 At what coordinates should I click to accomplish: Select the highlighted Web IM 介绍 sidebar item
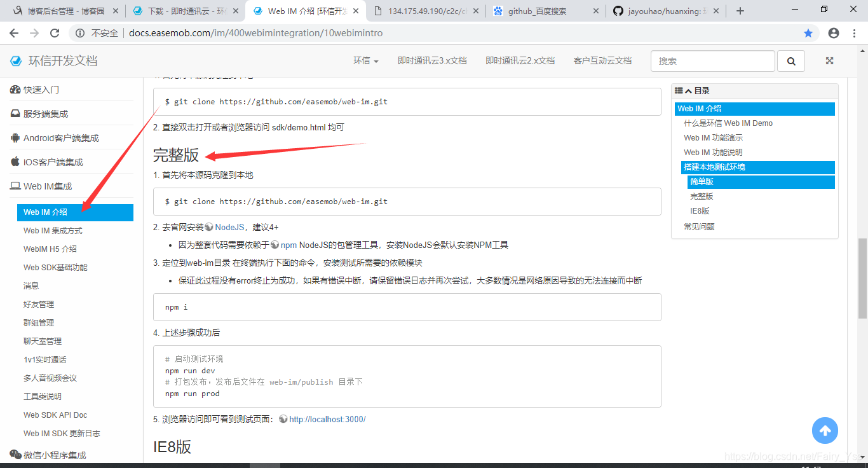75,212
